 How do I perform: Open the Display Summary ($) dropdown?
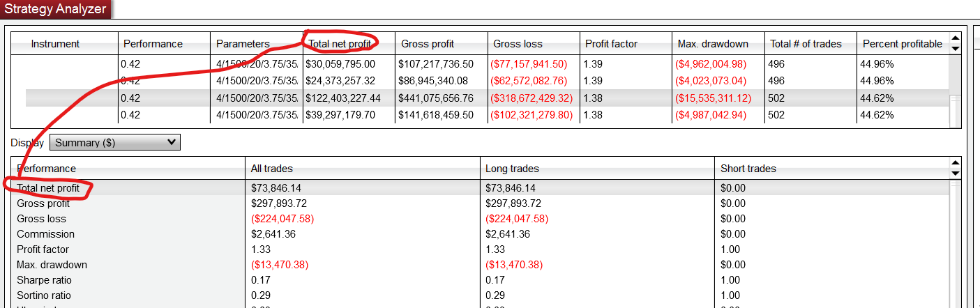coord(115,143)
